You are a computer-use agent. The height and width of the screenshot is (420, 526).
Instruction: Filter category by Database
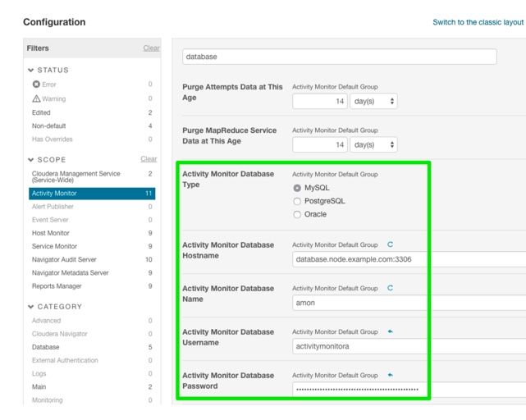[46, 347]
